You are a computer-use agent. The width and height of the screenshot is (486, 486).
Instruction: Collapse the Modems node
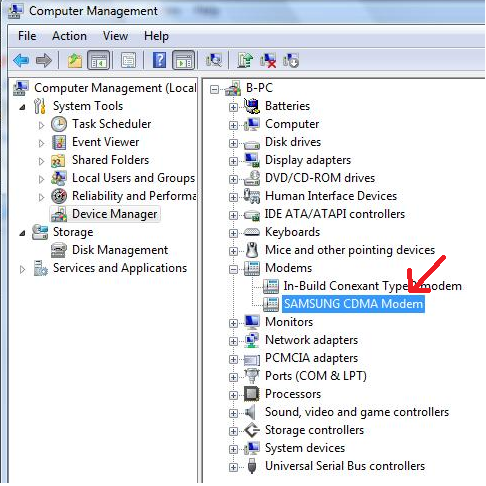tap(233, 269)
